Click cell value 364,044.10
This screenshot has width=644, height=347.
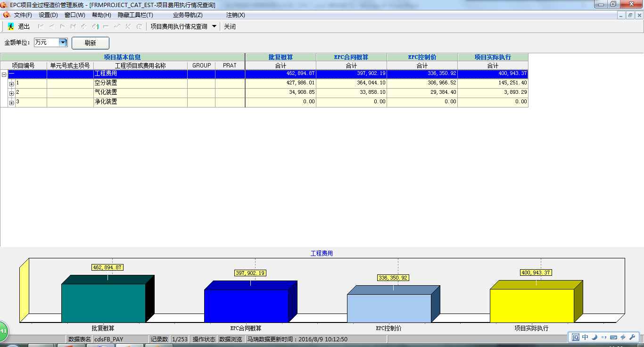point(371,83)
